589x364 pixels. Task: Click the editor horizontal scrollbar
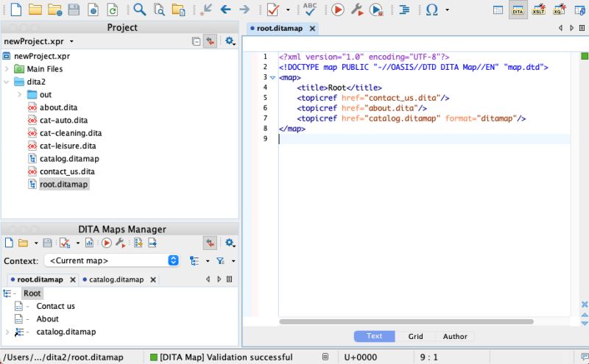[x=406, y=321]
